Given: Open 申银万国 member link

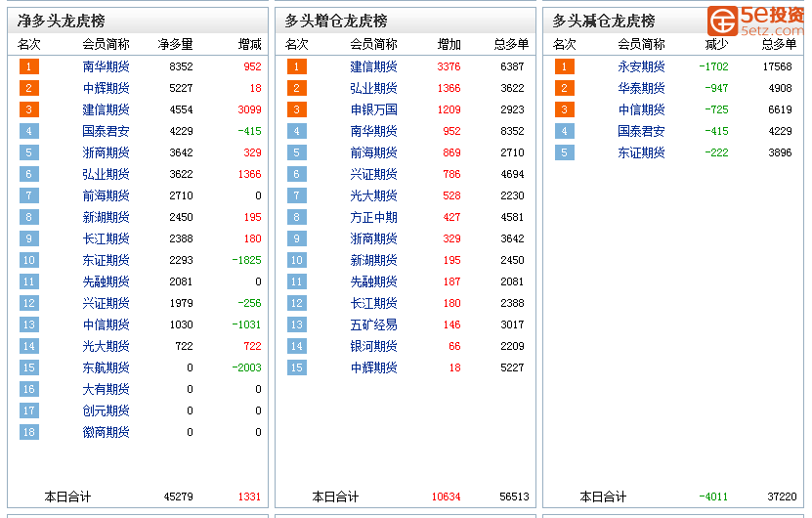Looking at the screenshot, I should pos(374,109).
